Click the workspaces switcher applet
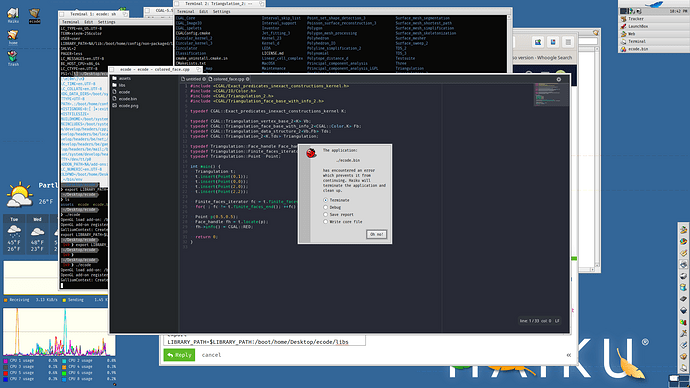The height and width of the screenshot is (388, 690). pyautogui.click(x=678, y=380)
